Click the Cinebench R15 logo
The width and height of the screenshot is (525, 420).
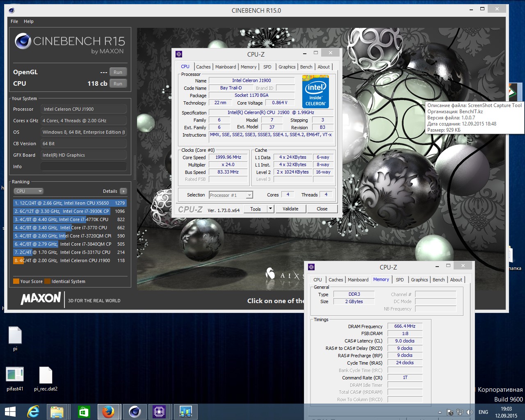(70, 44)
